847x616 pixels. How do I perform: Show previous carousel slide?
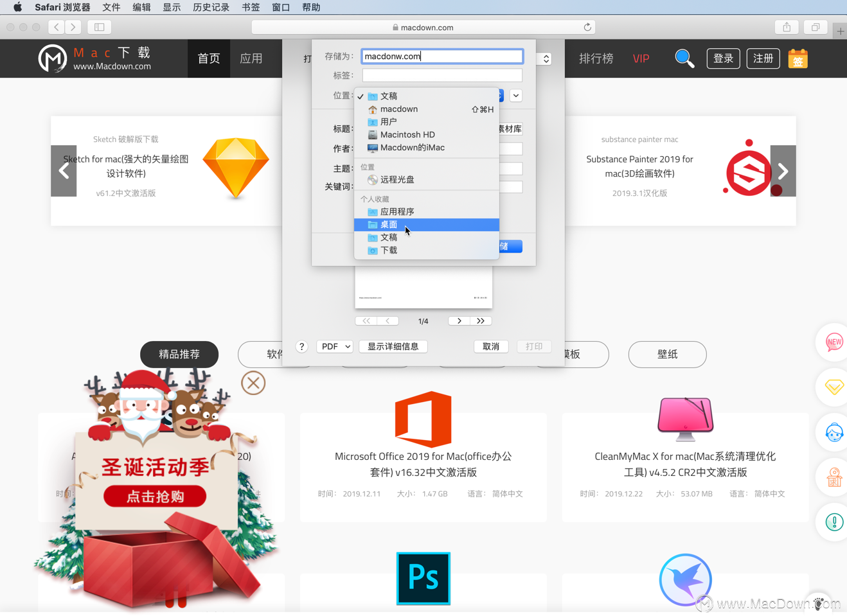(x=64, y=171)
